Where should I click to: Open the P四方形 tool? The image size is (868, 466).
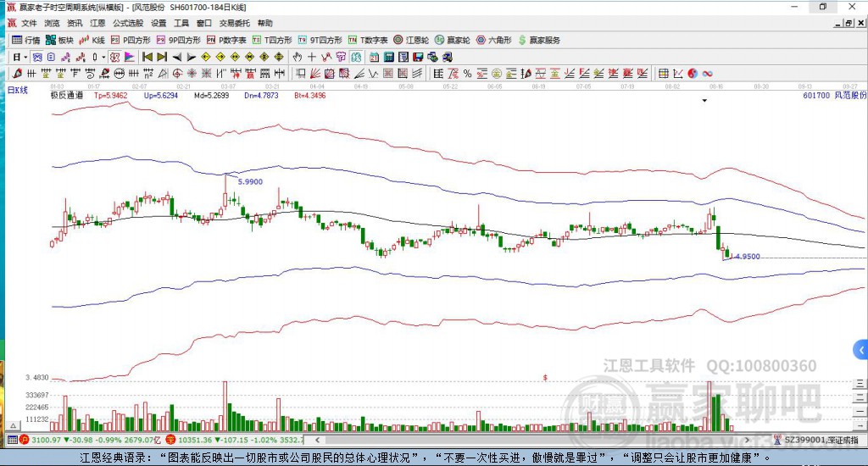tap(131, 40)
